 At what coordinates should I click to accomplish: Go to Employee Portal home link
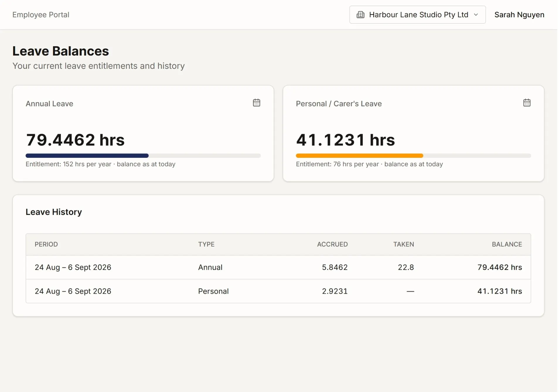tap(41, 15)
